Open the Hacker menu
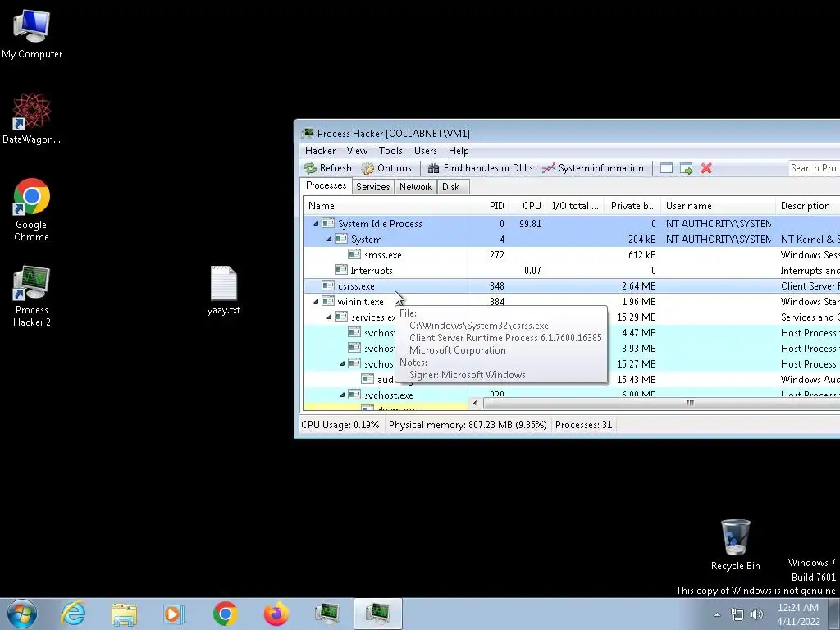Screen dimensions: 840x630 point(321,151)
